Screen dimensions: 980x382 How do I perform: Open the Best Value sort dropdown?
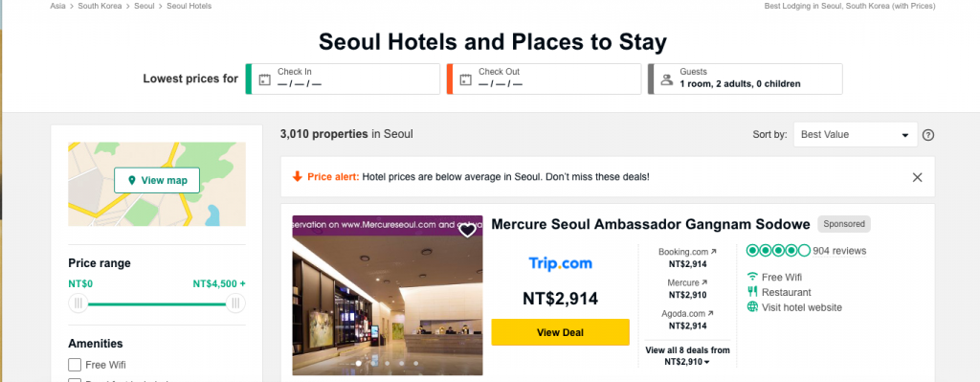click(x=855, y=134)
